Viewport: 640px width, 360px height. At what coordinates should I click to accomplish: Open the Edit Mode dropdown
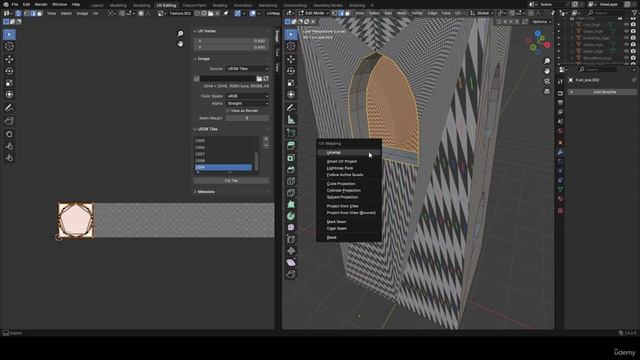point(314,13)
